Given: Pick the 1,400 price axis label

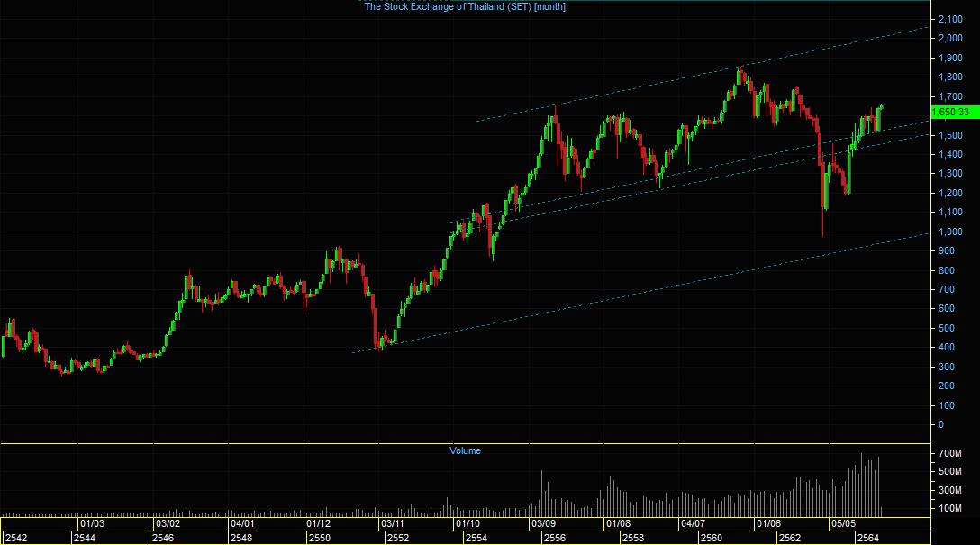Looking at the screenshot, I should (x=950, y=154).
